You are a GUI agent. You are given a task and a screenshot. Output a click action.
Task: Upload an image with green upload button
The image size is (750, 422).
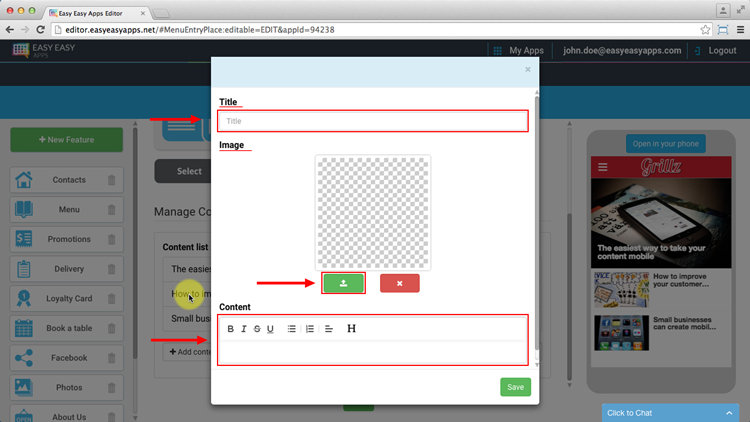point(343,283)
